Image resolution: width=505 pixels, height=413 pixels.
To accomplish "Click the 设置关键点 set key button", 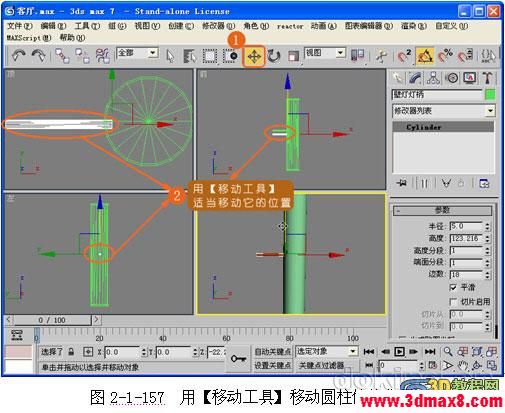I will point(272,365).
